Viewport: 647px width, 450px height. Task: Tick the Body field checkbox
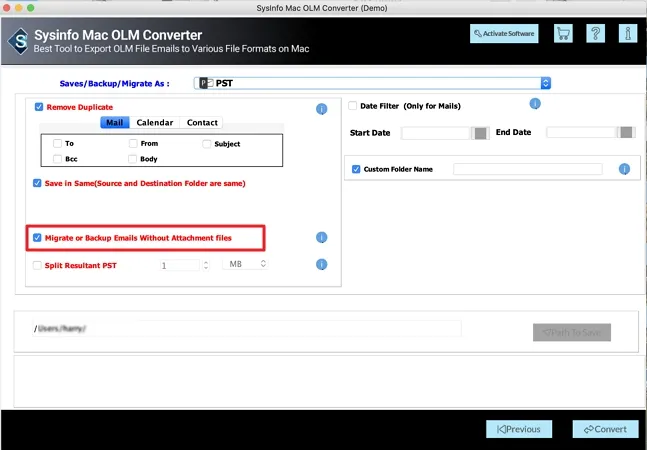132,159
